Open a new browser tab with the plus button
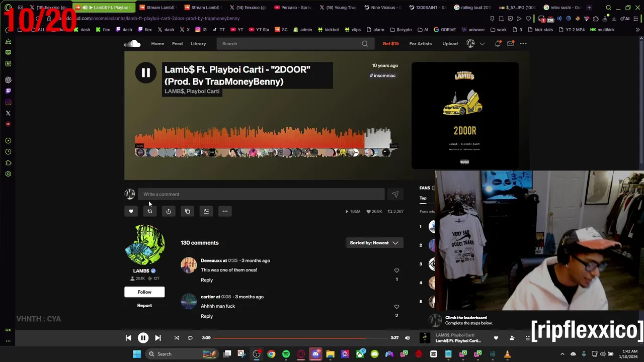The width and height of the screenshot is (644, 362). 589,8
